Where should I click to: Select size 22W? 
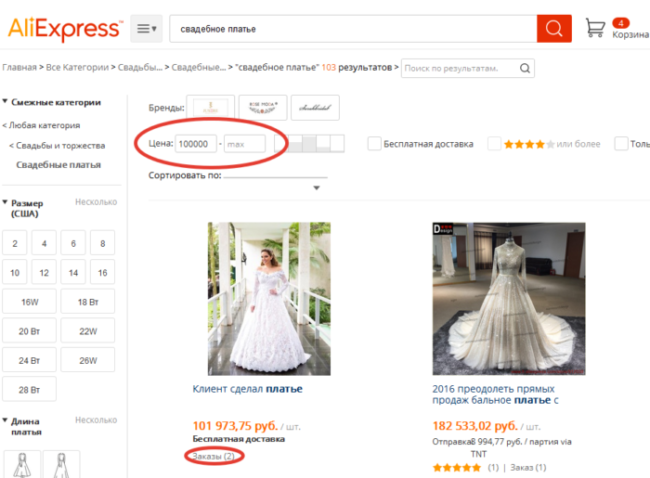click(88, 331)
